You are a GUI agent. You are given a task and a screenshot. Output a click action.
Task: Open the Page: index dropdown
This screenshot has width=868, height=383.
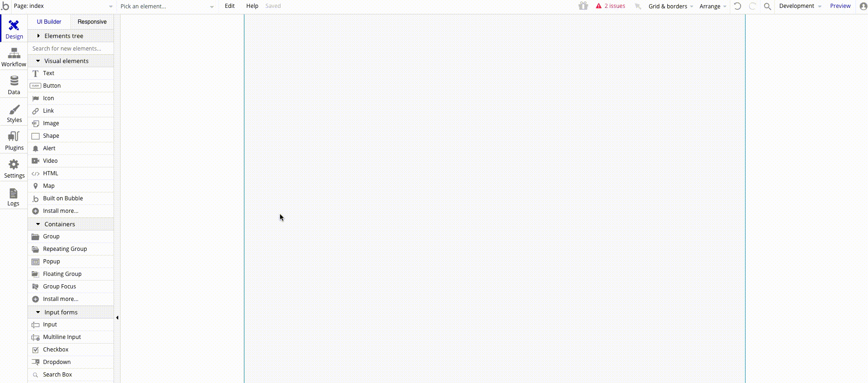(63, 6)
